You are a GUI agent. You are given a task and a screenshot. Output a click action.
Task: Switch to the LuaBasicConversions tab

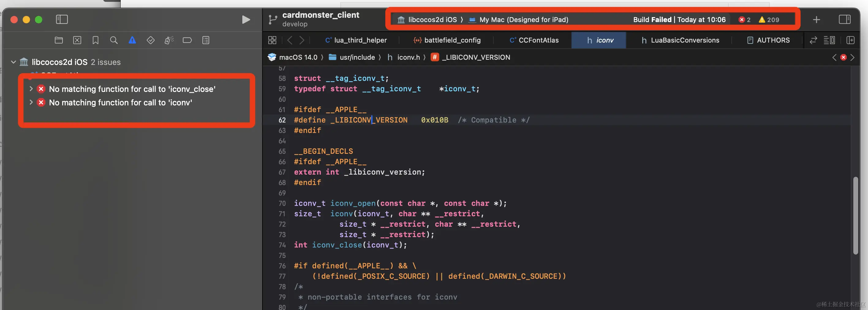tap(680, 40)
